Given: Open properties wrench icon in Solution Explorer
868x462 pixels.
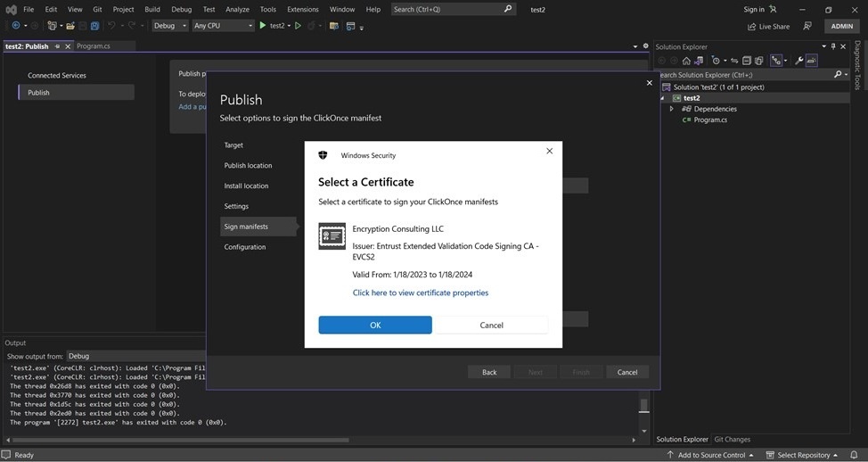Looking at the screenshot, I should (799, 61).
